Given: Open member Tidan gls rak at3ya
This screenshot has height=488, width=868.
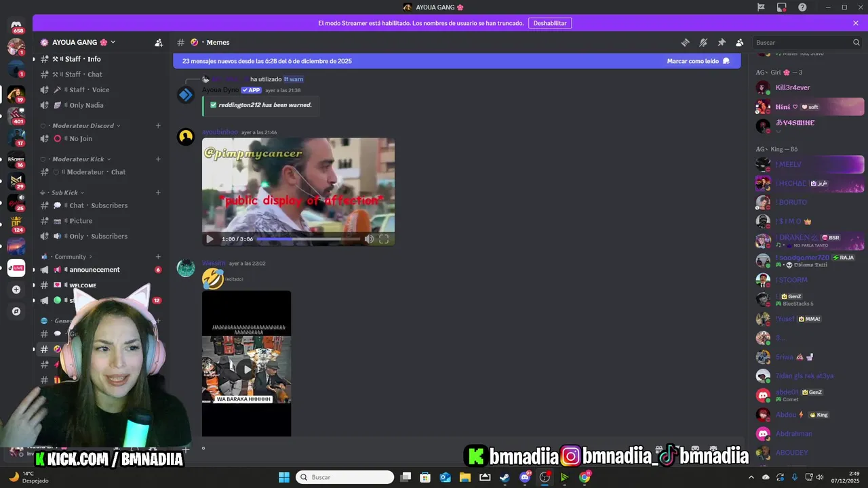Looking at the screenshot, I should click(810, 375).
